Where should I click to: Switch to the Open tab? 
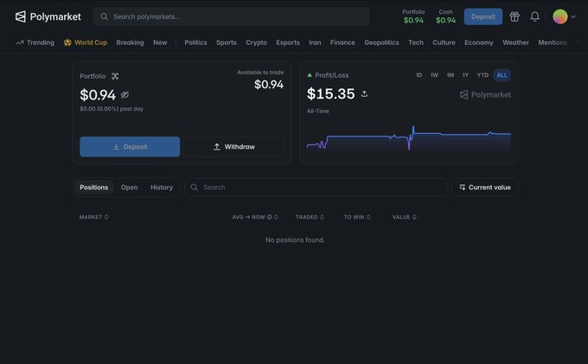[129, 188]
